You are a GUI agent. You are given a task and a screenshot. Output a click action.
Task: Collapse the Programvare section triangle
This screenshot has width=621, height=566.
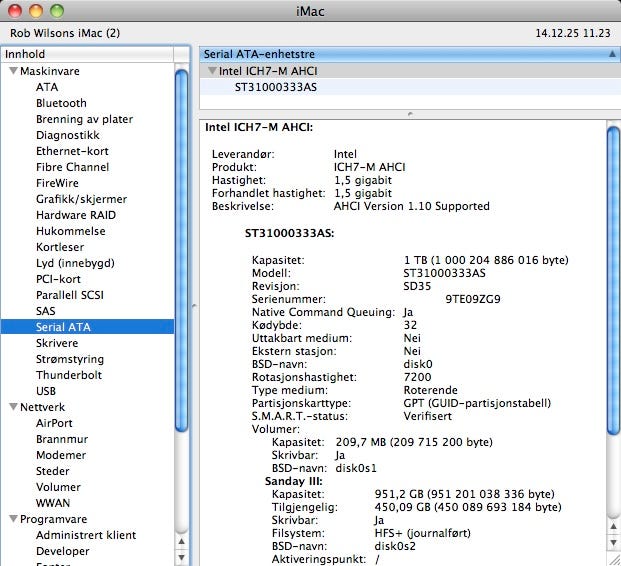13,519
